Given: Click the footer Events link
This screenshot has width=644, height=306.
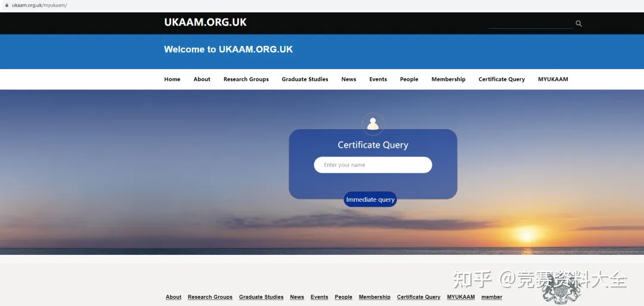Looking at the screenshot, I should point(319,297).
